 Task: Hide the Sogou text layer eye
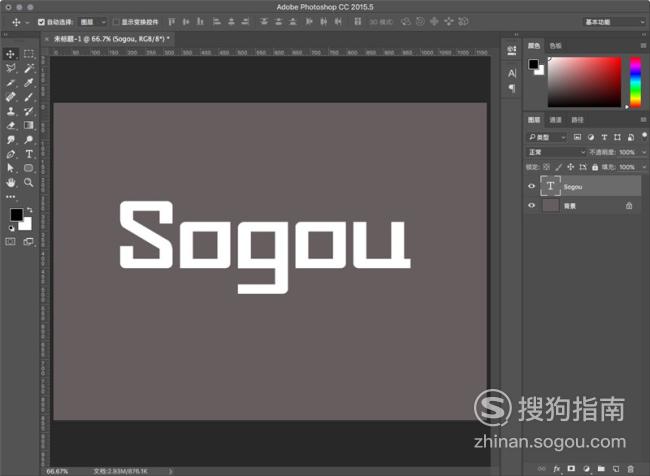(x=531, y=186)
